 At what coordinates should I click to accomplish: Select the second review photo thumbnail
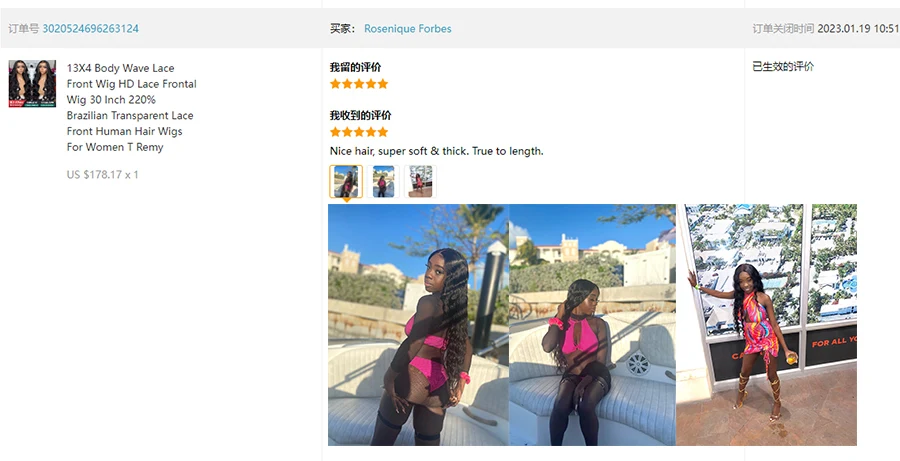click(383, 181)
